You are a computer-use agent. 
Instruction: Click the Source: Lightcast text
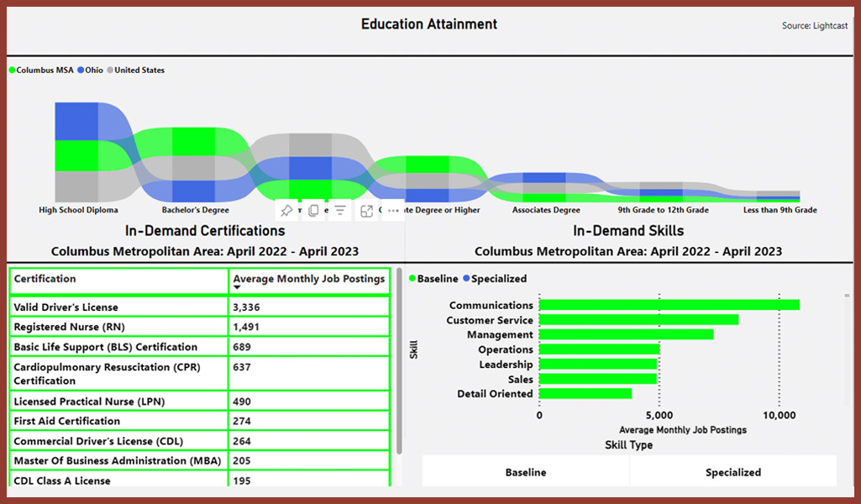[x=815, y=25]
